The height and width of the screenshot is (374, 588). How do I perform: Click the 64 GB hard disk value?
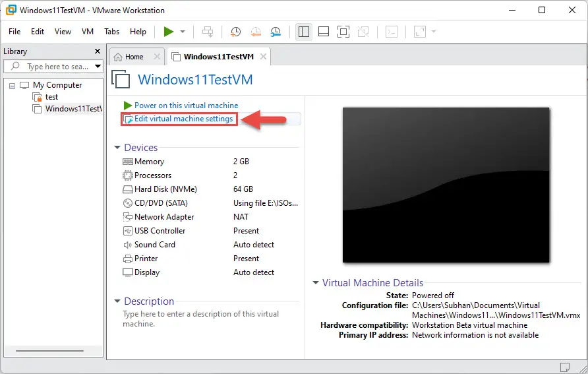pyautogui.click(x=243, y=189)
